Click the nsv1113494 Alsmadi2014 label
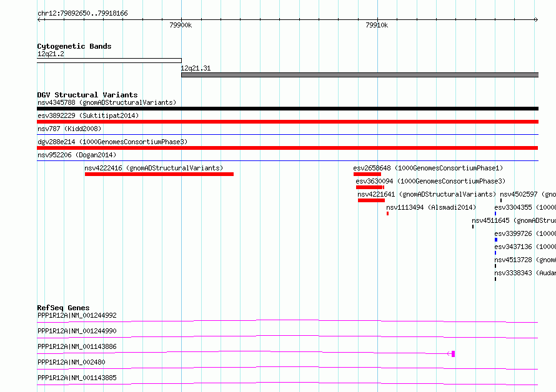 (431, 207)
